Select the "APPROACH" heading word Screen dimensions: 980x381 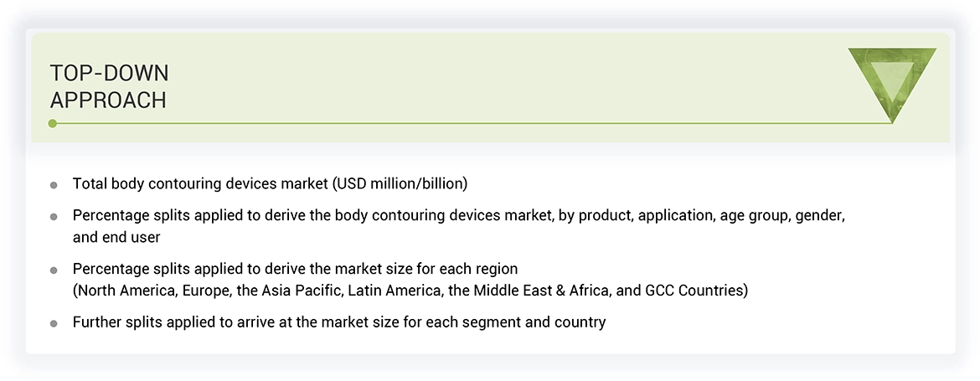pos(108,100)
